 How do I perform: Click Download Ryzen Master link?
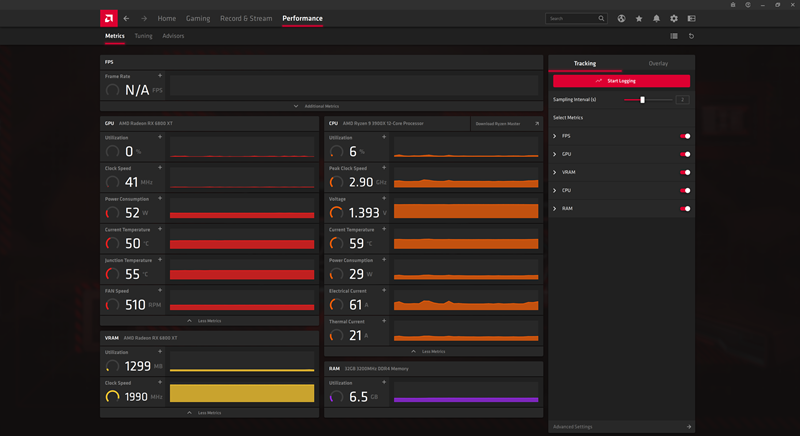[x=497, y=123]
